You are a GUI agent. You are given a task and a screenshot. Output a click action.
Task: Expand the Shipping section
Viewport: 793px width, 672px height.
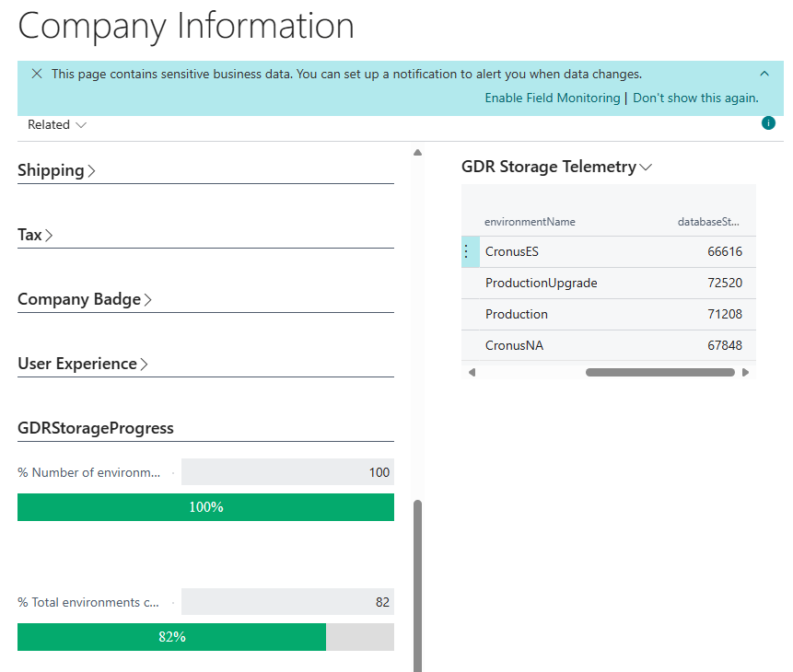pyautogui.click(x=57, y=170)
